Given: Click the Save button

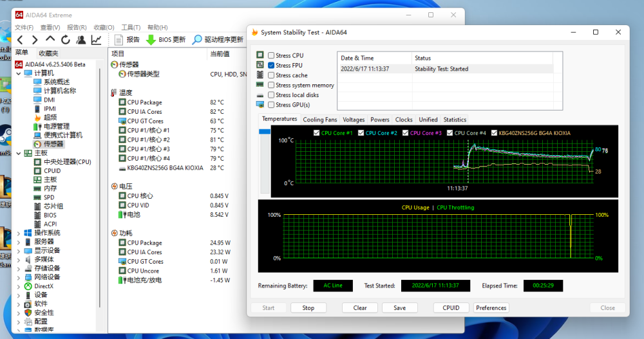Looking at the screenshot, I should pyautogui.click(x=400, y=308).
